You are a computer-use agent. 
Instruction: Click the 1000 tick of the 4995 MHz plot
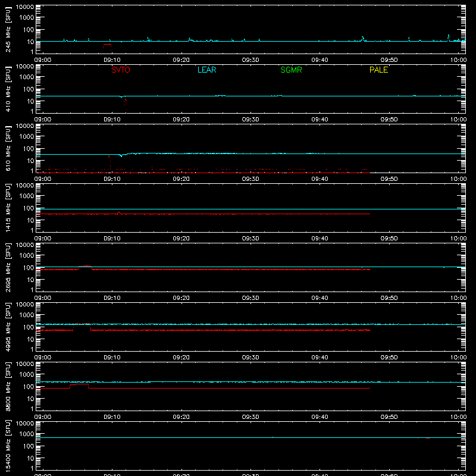[x=27, y=315]
